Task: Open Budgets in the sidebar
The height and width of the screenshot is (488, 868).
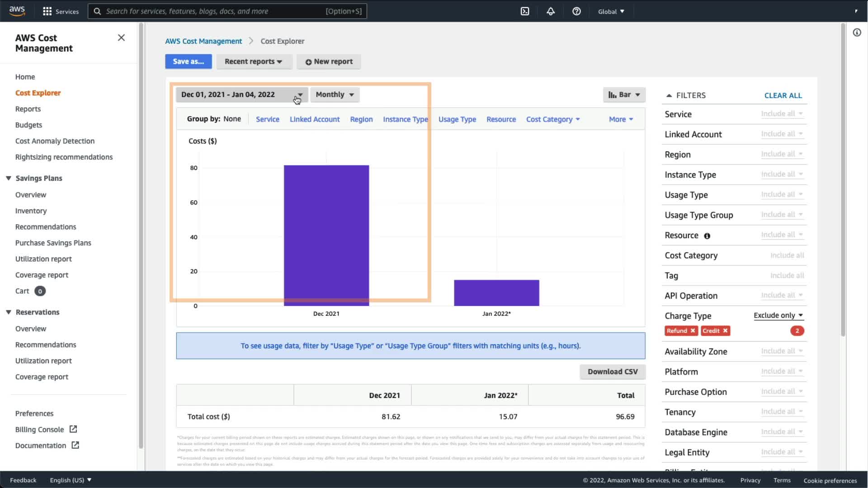Action: point(28,125)
